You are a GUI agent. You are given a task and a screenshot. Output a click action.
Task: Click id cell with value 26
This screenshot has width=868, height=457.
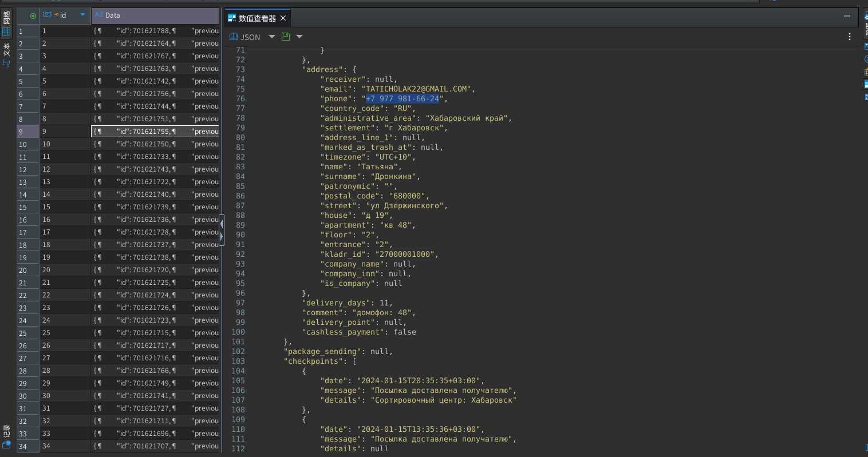[x=65, y=345]
